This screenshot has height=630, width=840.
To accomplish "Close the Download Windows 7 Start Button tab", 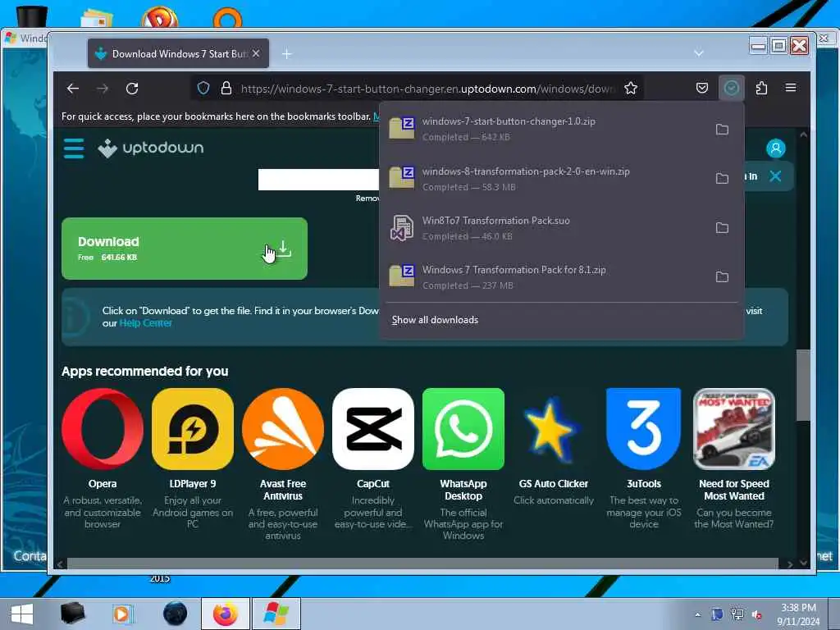I will click(x=256, y=53).
